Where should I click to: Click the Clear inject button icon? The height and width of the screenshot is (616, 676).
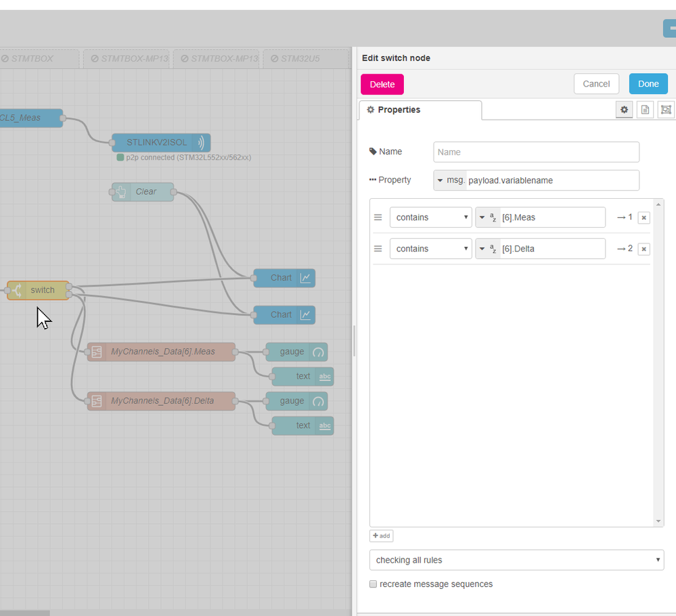pyautogui.click(x=121, y=191)
